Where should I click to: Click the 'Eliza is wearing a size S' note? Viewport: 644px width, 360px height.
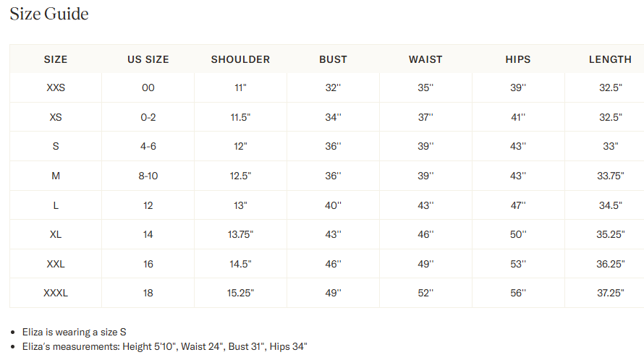tap(75, 332)
